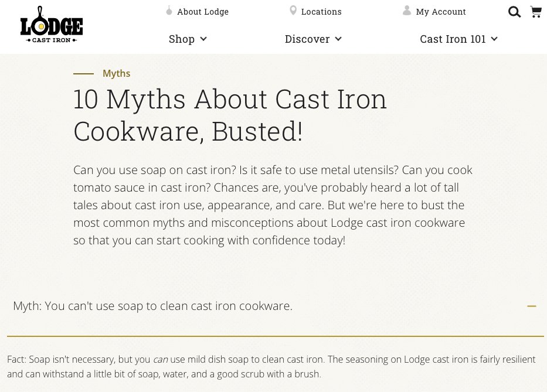Expand the Cast Iron 101 chevron
Image resolution: width=547 pixels, height=392 pixels.
[x=494, y=39]
